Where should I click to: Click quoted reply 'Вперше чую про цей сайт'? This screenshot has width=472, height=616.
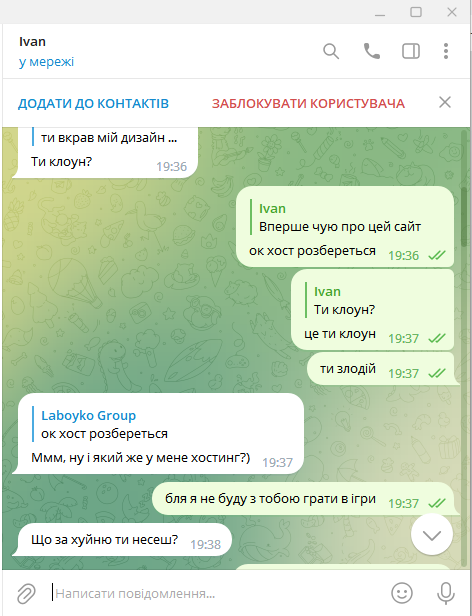(340, 217)
